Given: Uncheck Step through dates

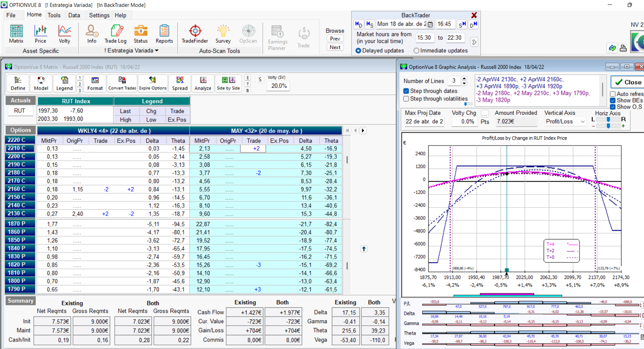Looking at the screenshot, I should [406, 91].
